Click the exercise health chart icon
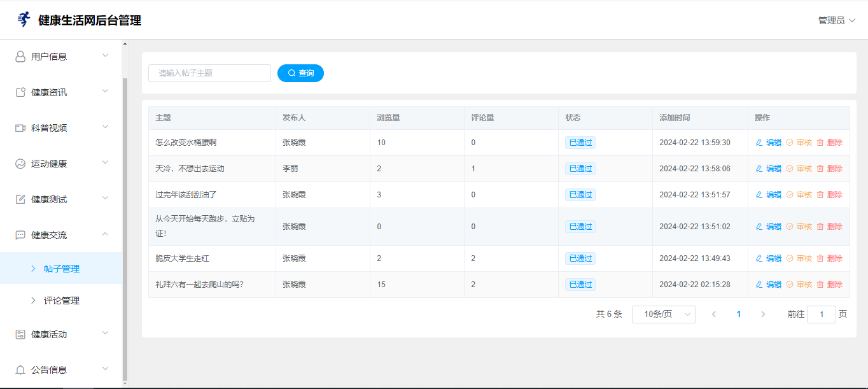This screenshot has width=868, height=389. (x=20, y=164)
